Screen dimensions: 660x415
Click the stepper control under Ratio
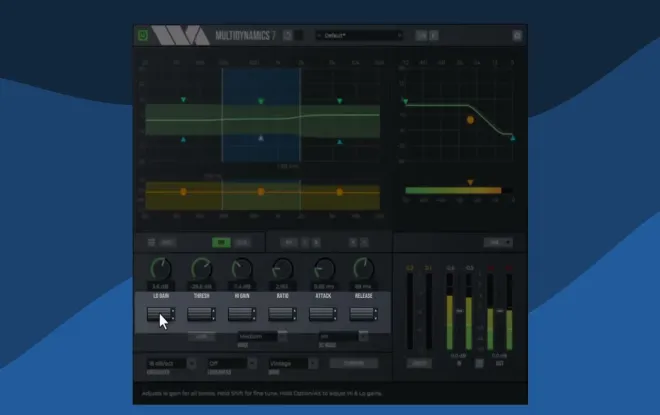point(282,314)
